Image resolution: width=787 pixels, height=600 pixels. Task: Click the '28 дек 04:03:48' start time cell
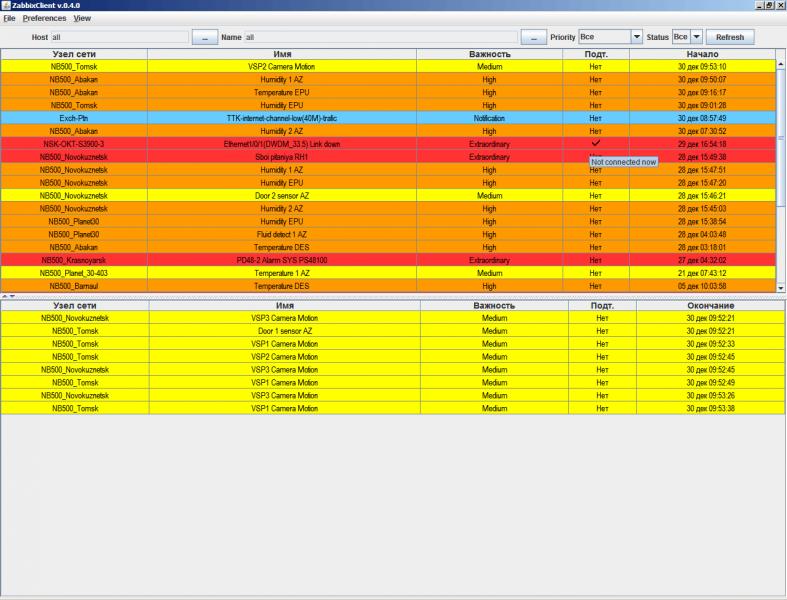[x=702, y=234]
